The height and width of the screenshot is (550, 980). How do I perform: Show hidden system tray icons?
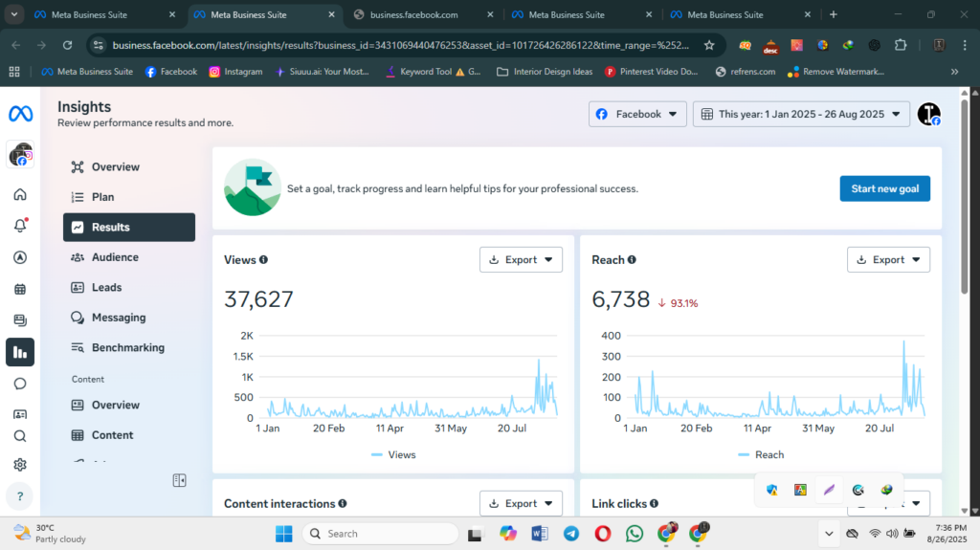[x=829, y=534]
